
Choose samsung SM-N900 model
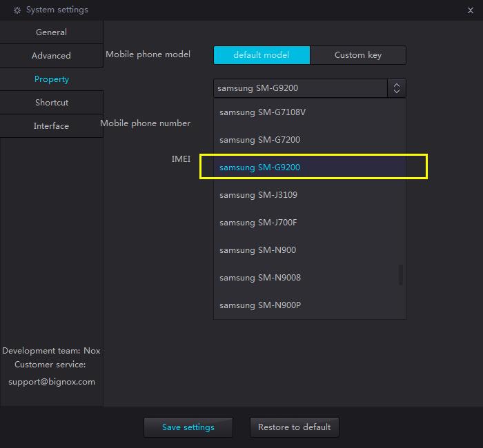pos(310,250)
